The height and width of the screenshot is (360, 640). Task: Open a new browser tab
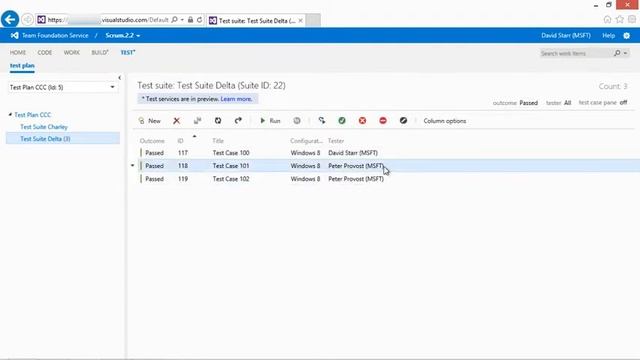tap(313, 20)
